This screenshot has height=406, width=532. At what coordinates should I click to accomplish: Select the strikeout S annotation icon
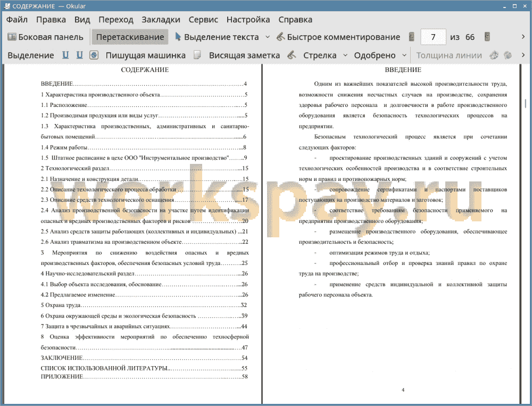(94, 55)
